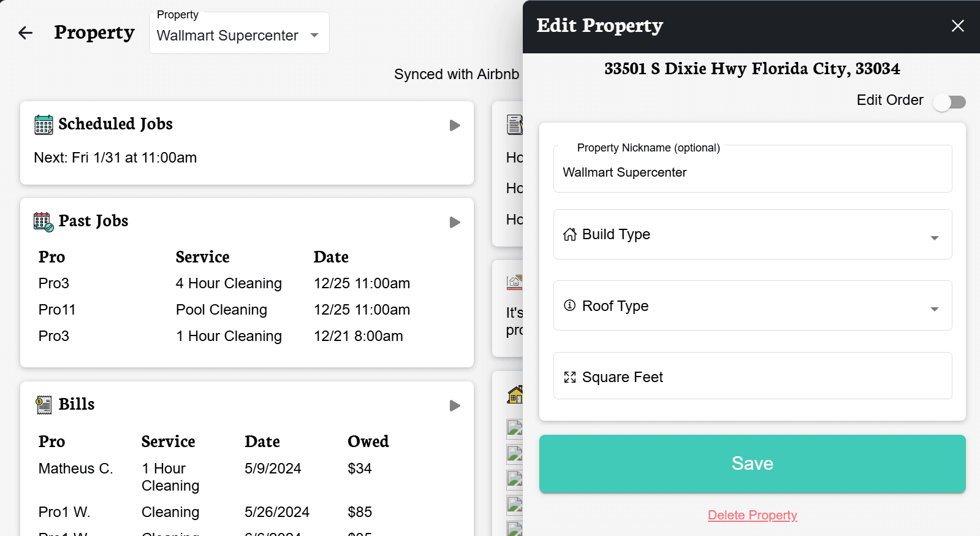Click the Scheduled Jobs calendar icon
Screen dimensions: 980x536
tap(44, 124)
